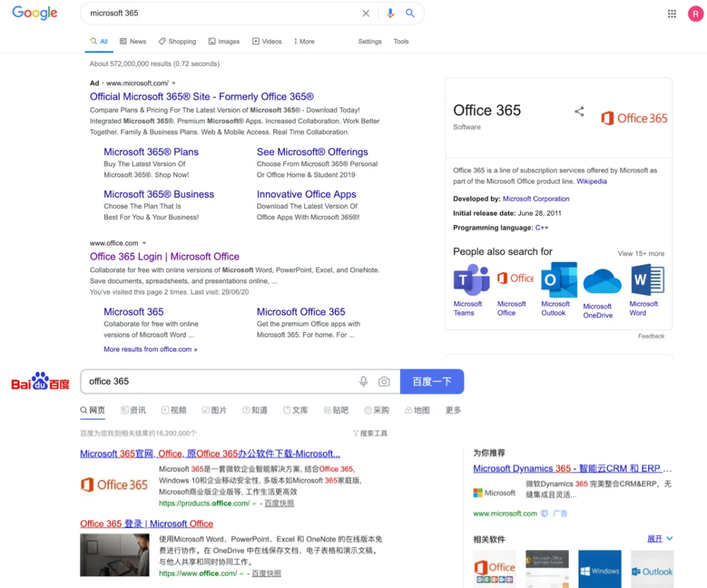This screenshot has height=588, width=707.
Task: Click View 15+ more link
Action: [641, 253]
